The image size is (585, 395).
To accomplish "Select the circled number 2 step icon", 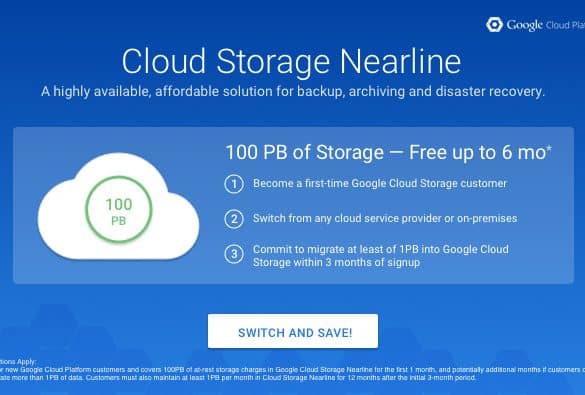I will tap(234, 219).
